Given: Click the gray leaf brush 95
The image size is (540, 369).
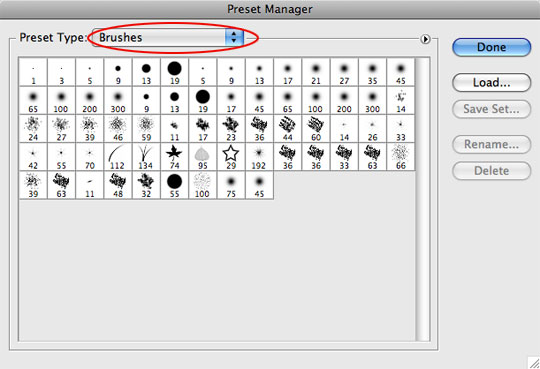Looking at the screenshot, I should pyautogui.click(x=203, y=157).
